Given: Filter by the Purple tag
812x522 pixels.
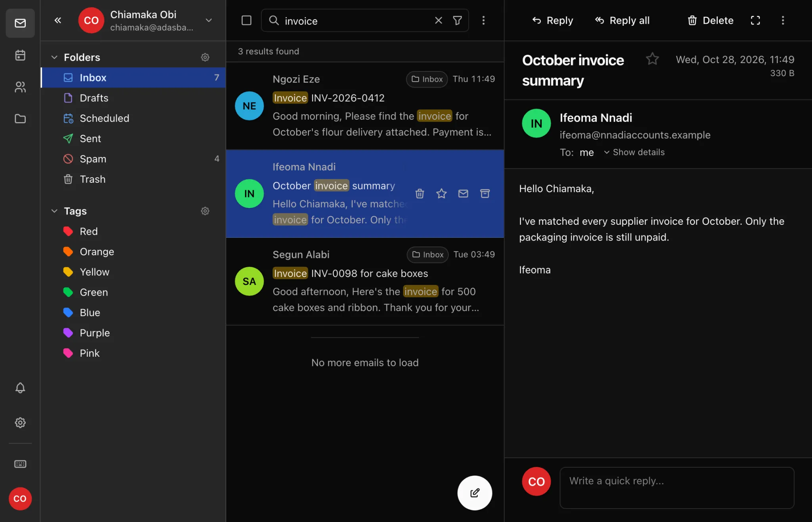Looking at the screenshot, I should tap(134, 333).
